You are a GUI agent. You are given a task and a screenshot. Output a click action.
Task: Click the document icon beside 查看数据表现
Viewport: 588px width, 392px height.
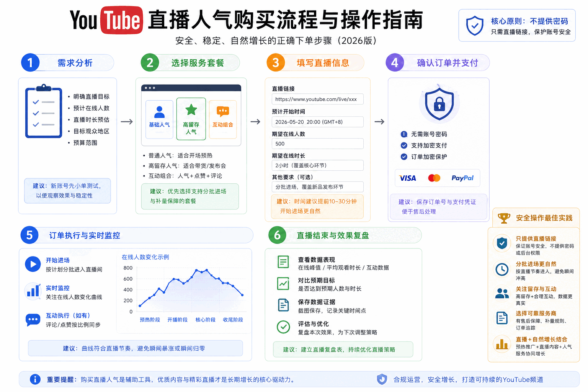[x=283, y=262]
